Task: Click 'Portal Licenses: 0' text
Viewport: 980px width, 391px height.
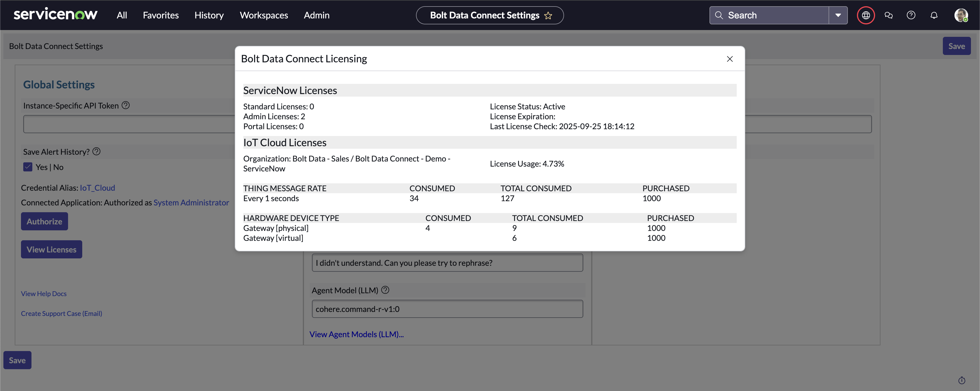Action: (x=273, y=126)
